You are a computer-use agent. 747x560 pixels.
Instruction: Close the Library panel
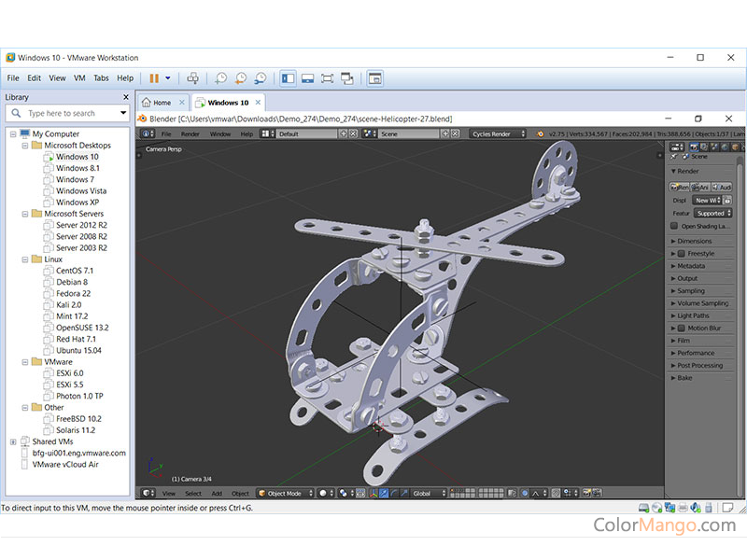click(x=126, y=97)
